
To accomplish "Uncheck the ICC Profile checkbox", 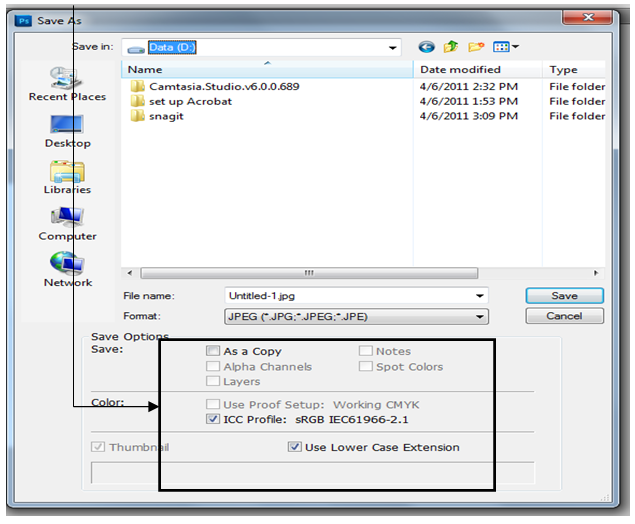I will tap(213, 419).
